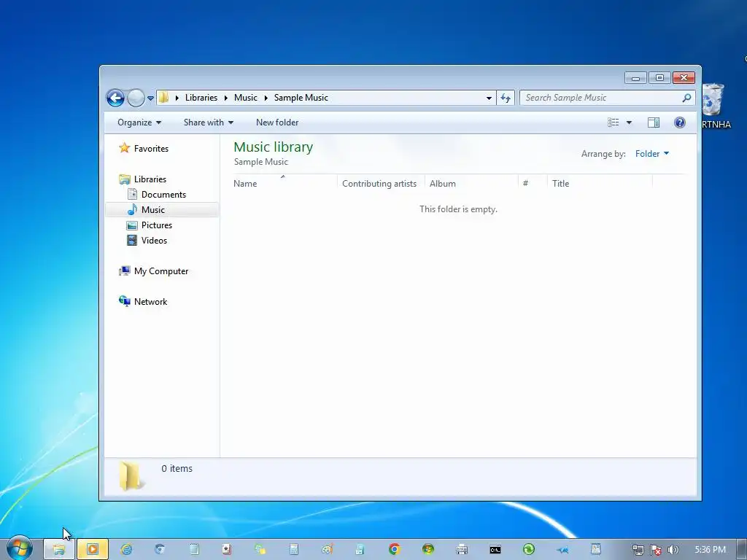Click the Back navigation arrow
Screen dimensions: 747x560
point(115,98)
